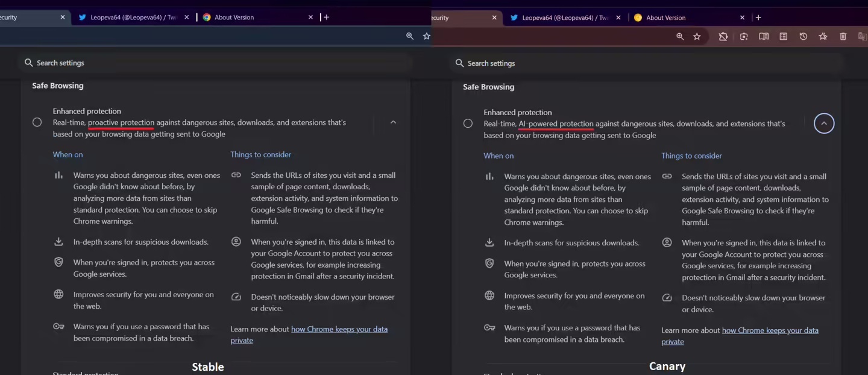The width and height of the screenshot is (868, 375).
Task: Click the zoom icon in Stable address bar
Action: (x=410, y=36)
